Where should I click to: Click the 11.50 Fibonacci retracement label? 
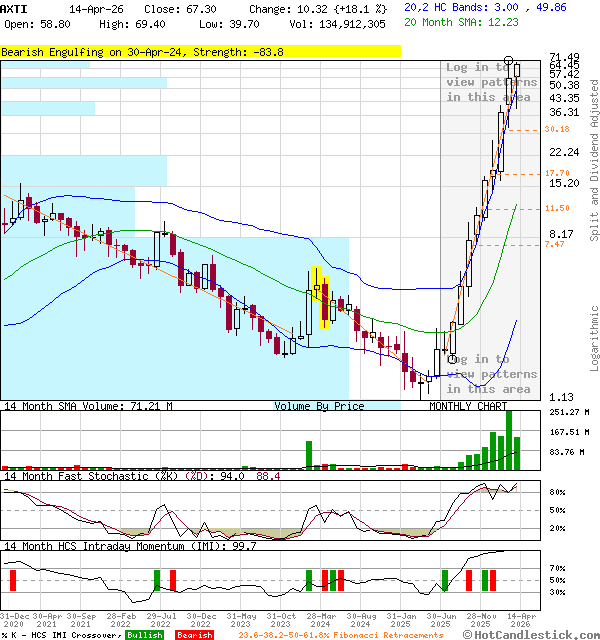click(x=557, y=208)
